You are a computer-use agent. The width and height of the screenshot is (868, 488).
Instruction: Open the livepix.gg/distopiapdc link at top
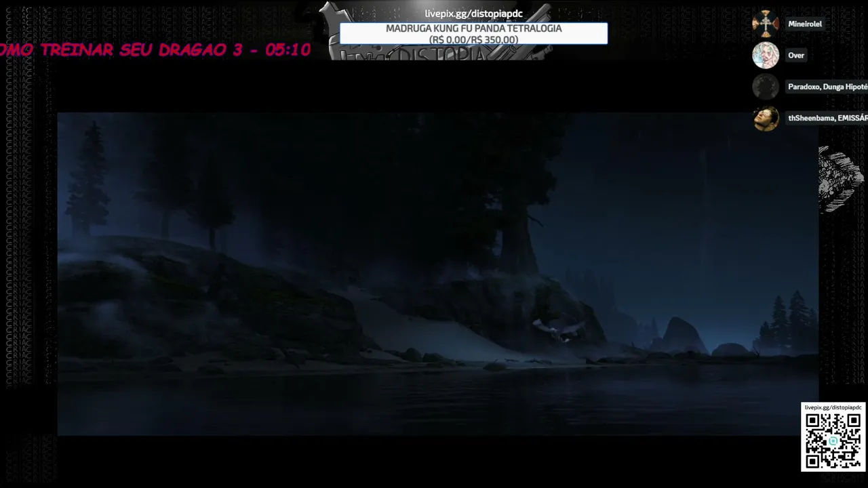point(474,14)
